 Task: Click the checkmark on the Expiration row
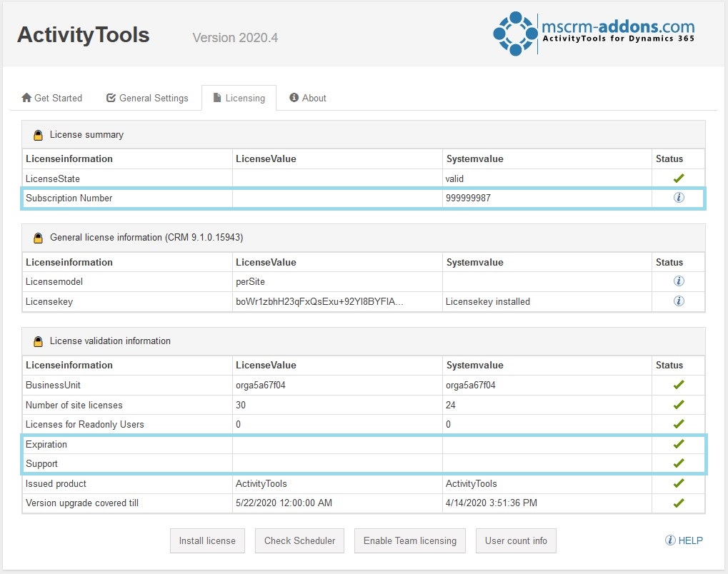pos(677,444)
